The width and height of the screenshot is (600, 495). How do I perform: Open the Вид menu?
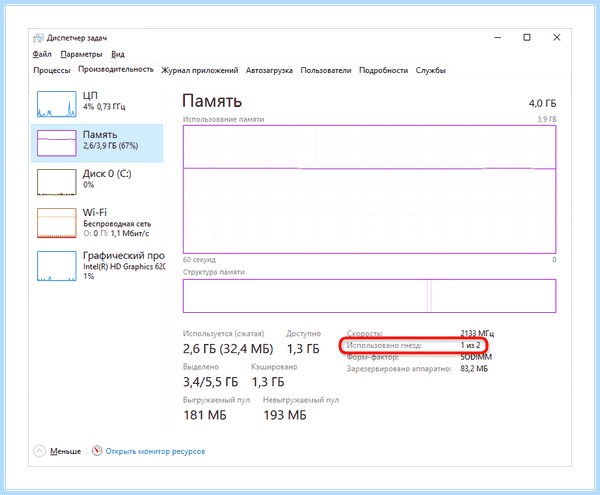118,54
